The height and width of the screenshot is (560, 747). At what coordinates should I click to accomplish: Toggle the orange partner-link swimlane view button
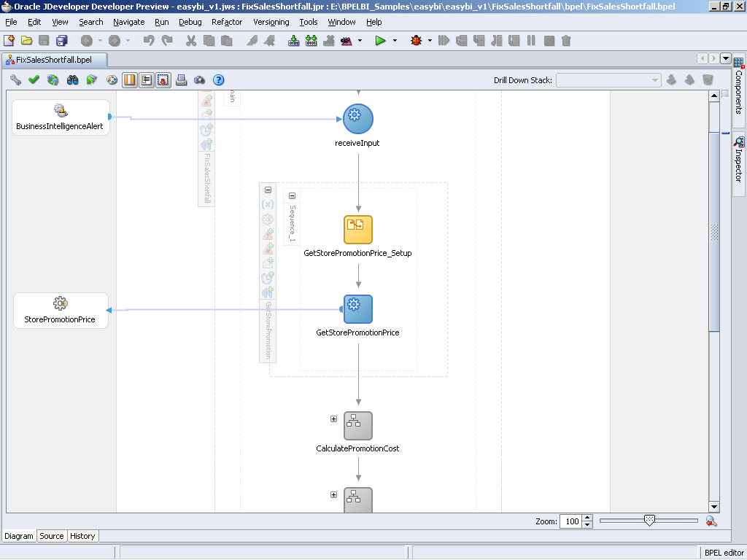(129, 80)
